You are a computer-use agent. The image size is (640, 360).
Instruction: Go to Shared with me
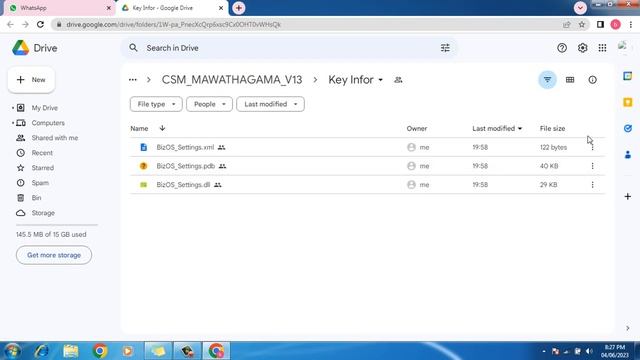point(55,138)
